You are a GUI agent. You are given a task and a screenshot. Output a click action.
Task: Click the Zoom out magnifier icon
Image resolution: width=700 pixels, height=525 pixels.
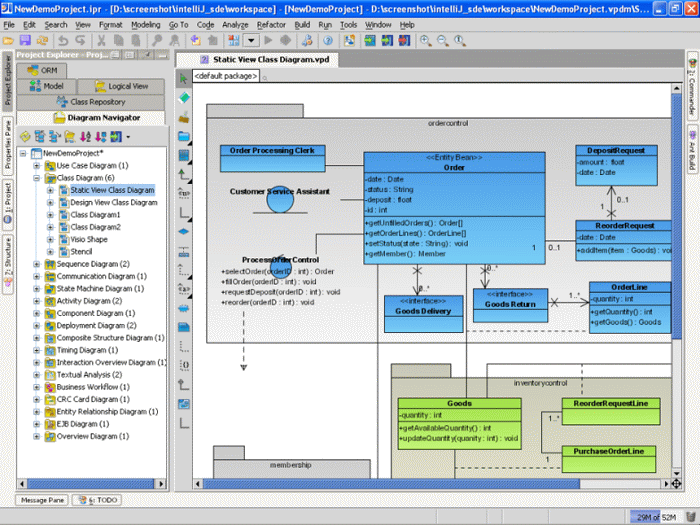tap(442, 41)
